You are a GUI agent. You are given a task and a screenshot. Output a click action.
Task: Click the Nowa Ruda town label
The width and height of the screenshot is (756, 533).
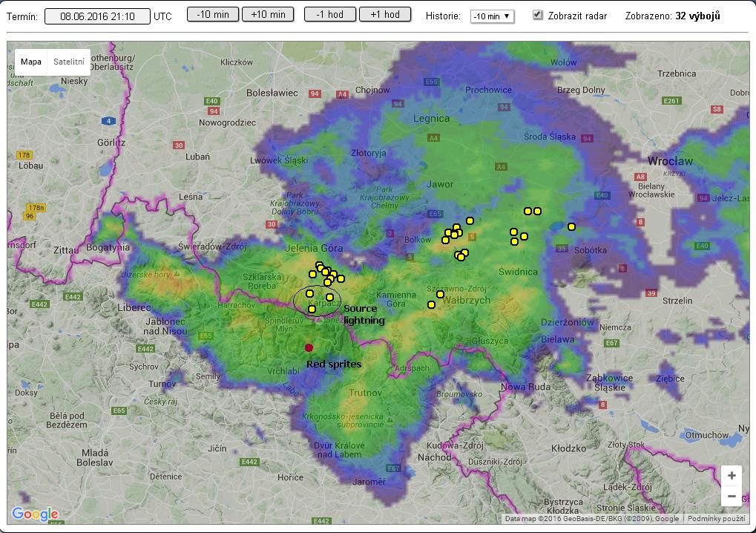click(525, 387)
